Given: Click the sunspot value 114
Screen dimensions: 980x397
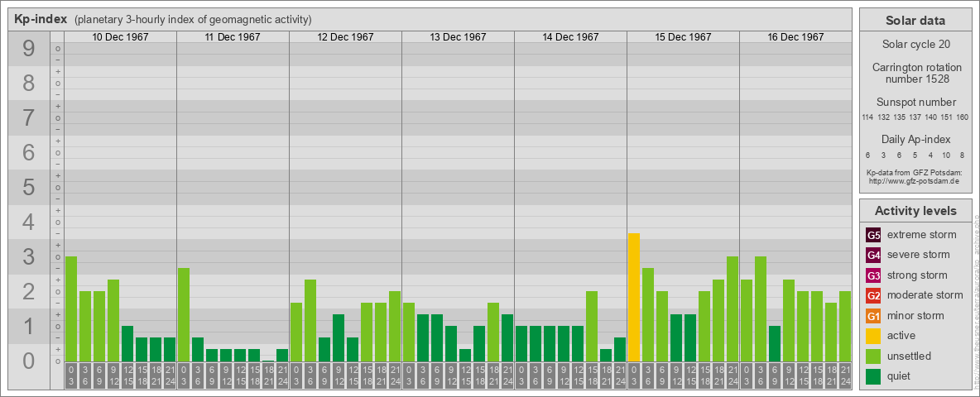Looking at the screenshot, I should (x=867, y=117).
